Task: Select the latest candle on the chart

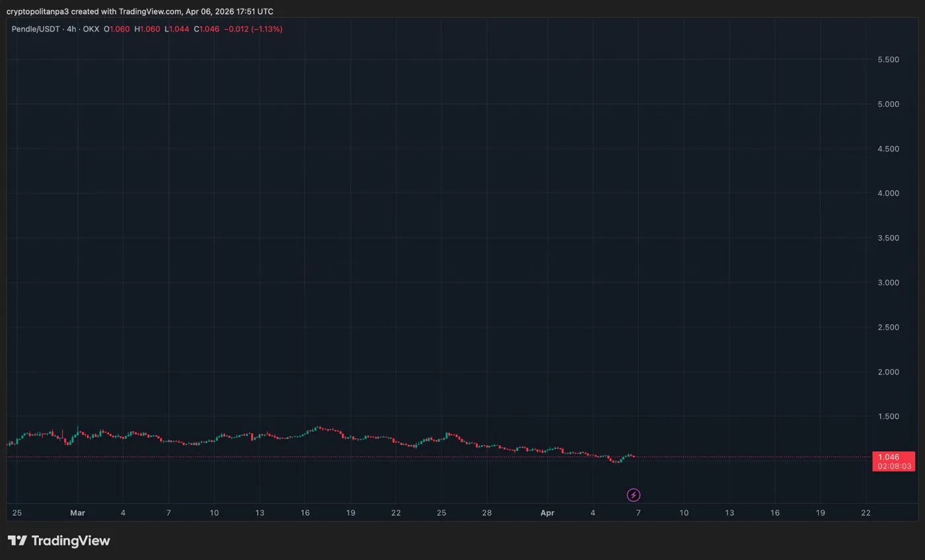Action: pyautogui.click(x=632, y=456)
